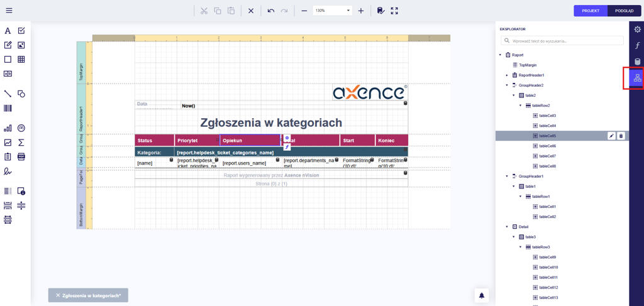Screen dimensions: 644x306
Task: Open the zoom level dropdown
Action: 348,11
